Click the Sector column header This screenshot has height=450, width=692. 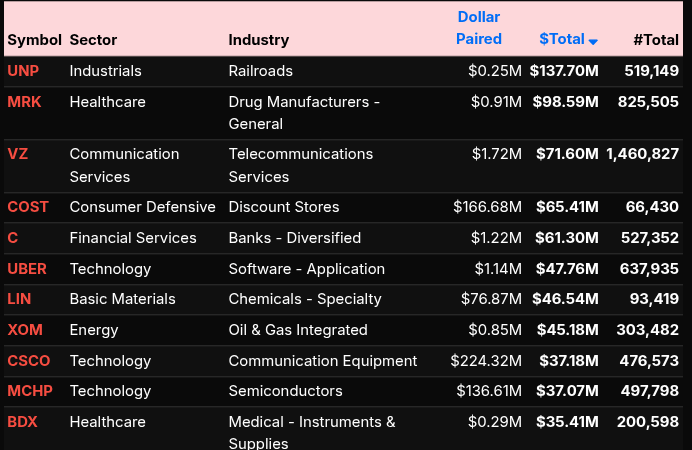pyautogui.click(x=93, y=40)
